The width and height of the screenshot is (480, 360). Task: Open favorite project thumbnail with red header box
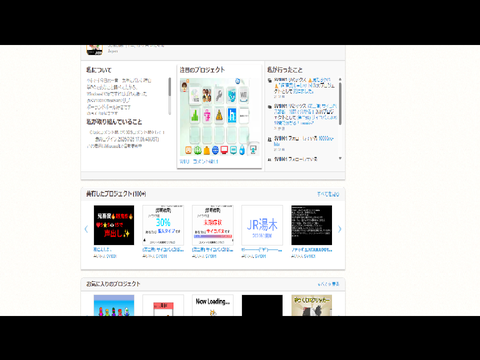[163, 305]
